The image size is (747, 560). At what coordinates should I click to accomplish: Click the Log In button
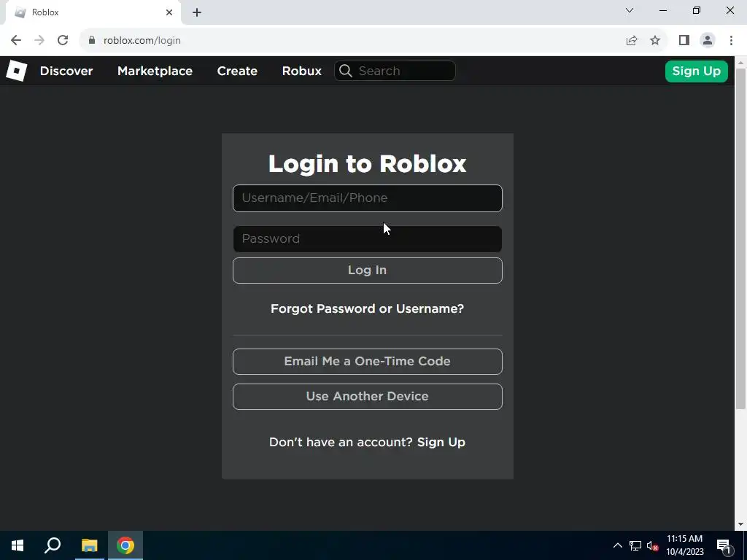(x=368, y=271)
